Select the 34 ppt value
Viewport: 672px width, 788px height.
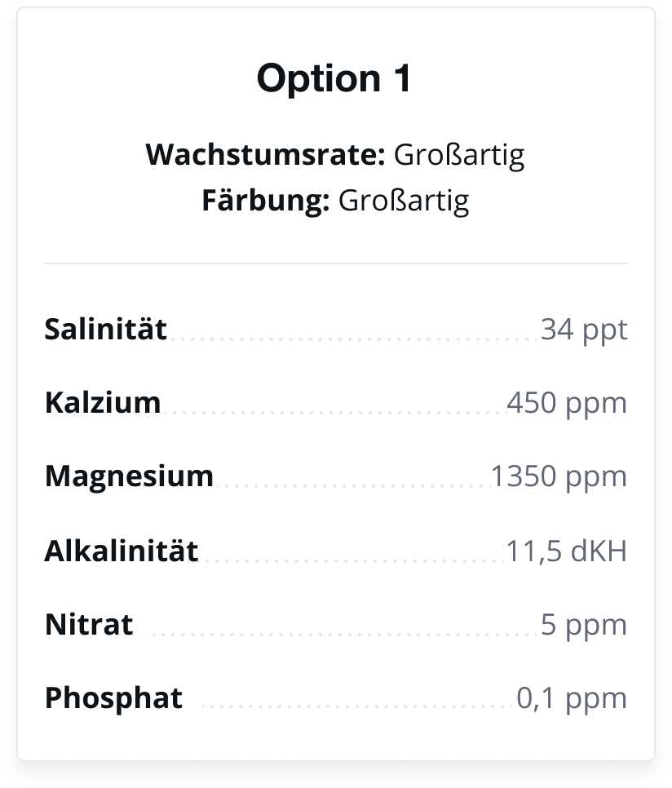(x=584, y=330)
